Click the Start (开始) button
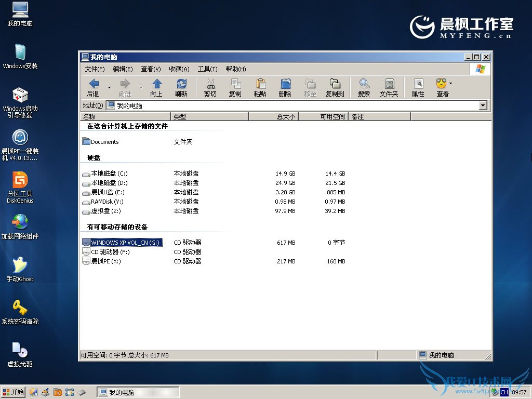 (14, 392)
